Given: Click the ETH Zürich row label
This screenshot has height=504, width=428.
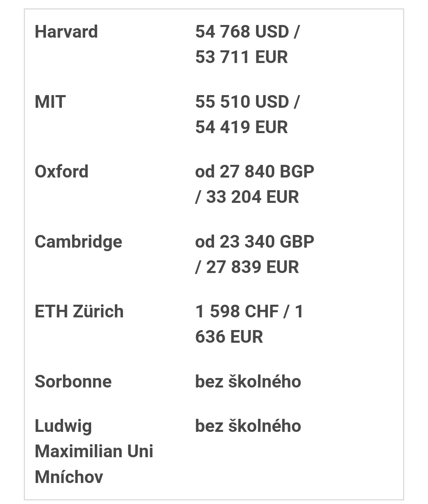Looking at the screenshot, I should point(79,311).
